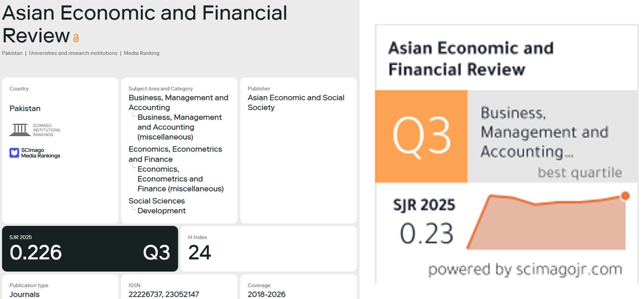Click the Pakistan link under journal title
644x299 pixels.
coord(12,53)
